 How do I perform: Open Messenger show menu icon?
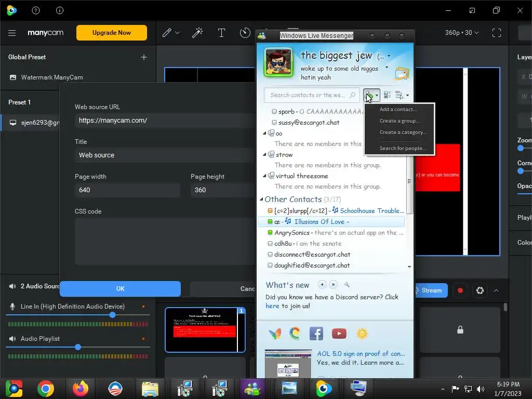click(x=402, y=96)
